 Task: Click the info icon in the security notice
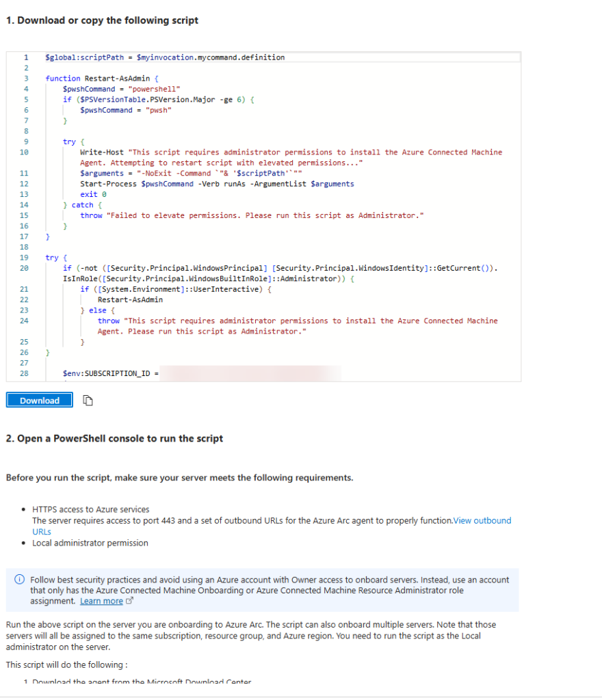click(x=20, y=580)
